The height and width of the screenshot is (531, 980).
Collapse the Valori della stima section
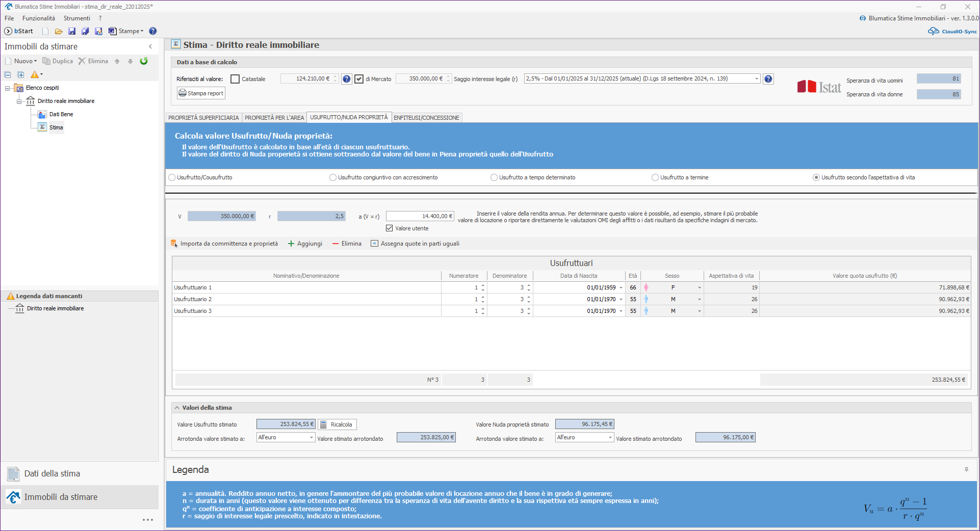[177, 408]
